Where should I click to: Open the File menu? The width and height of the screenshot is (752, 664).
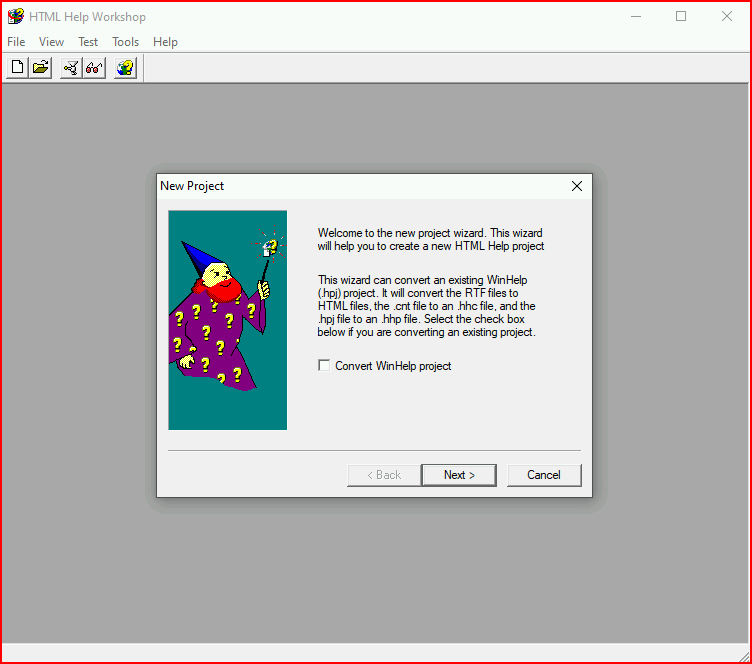click(16, 42)
